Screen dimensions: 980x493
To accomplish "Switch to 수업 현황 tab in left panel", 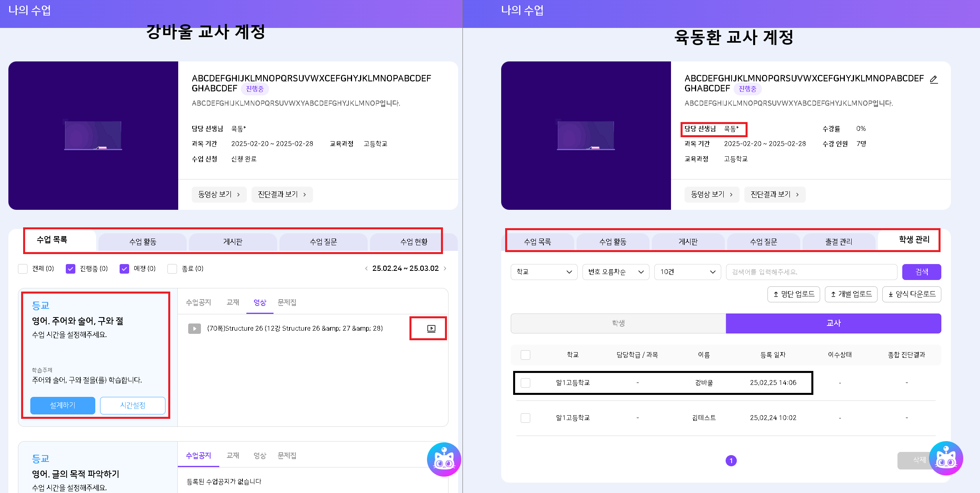I will click(413, 241).
